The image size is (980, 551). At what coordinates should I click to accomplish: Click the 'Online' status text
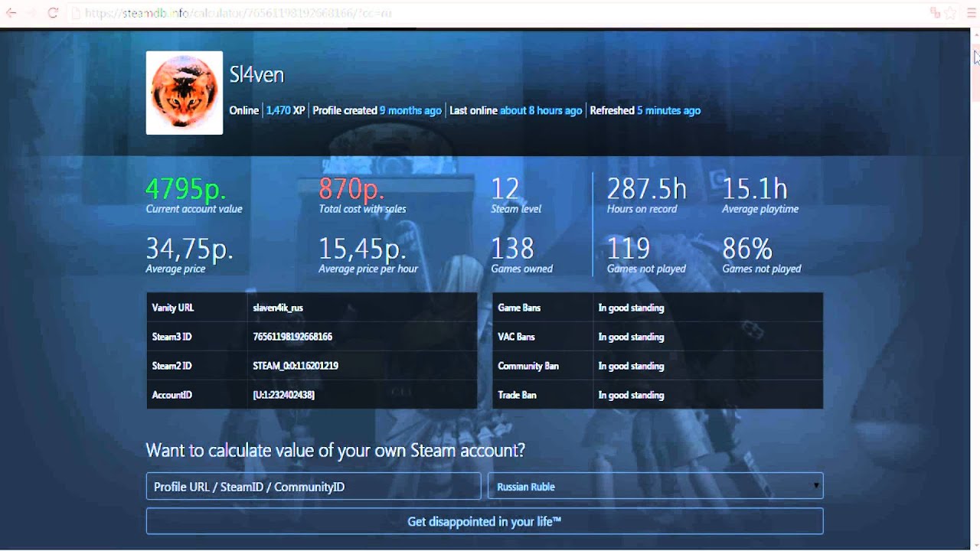tap(244, 110)
